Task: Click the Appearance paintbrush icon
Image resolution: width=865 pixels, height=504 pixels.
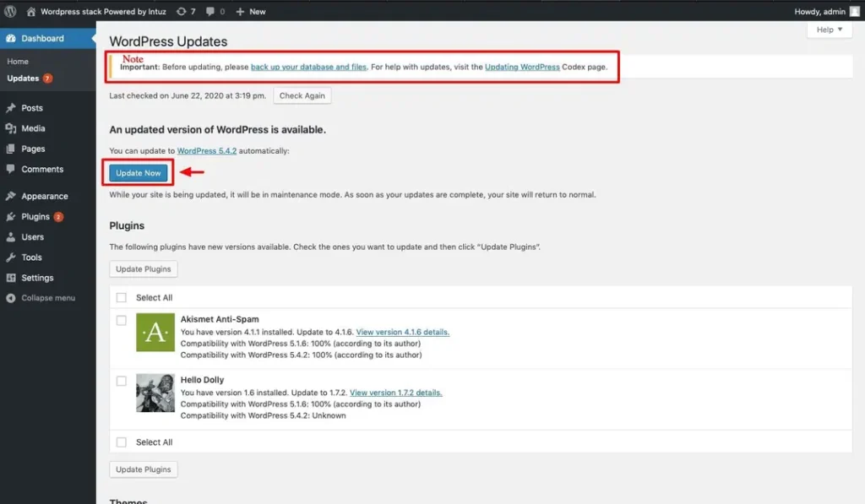Action: point(10,196)
